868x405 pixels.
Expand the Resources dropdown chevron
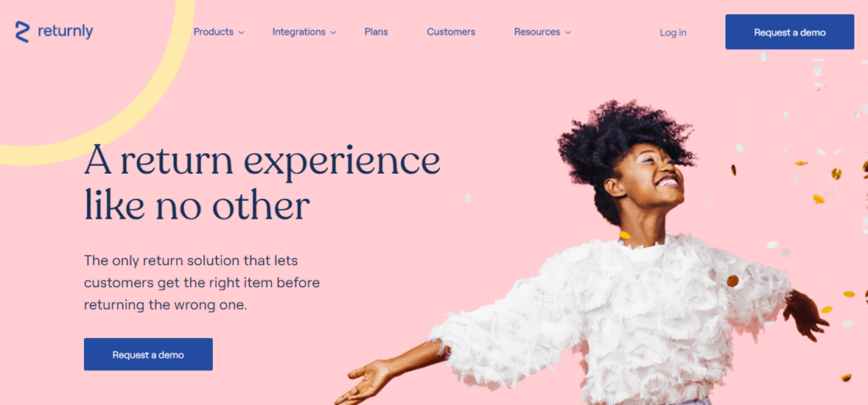[568, 33]
